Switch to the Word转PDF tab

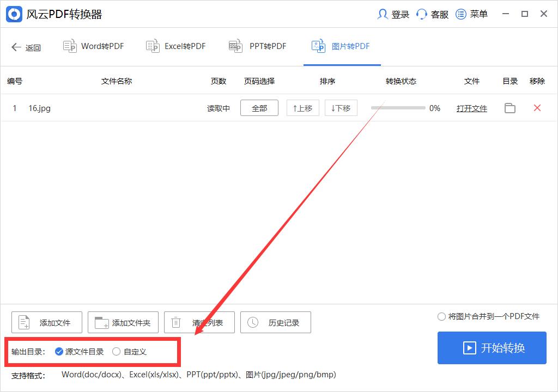93,46
